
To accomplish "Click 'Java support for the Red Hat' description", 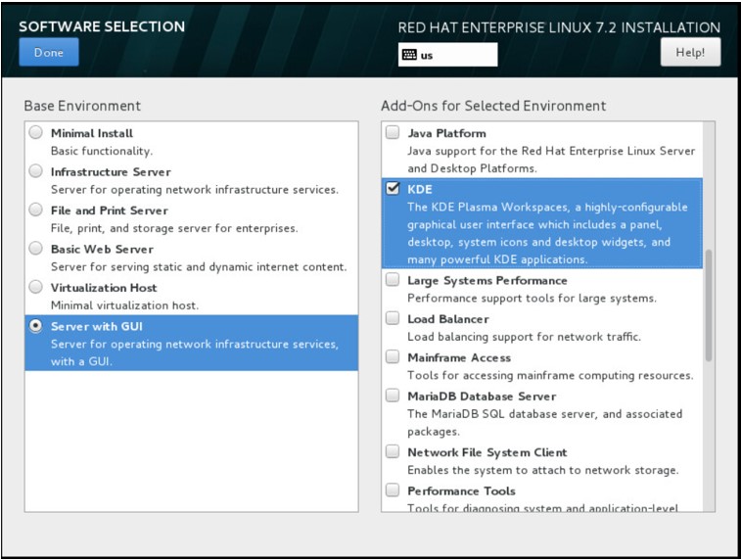I will coord(551,160).
